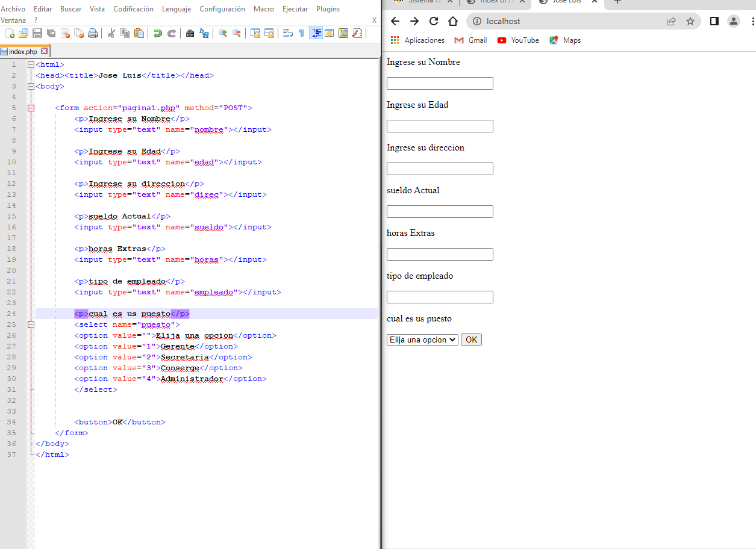Image resolution: width=756 pixels, height=549 pixels.
Task: Toggle show all characters pilcrow icon
Action: pos(301,33)
